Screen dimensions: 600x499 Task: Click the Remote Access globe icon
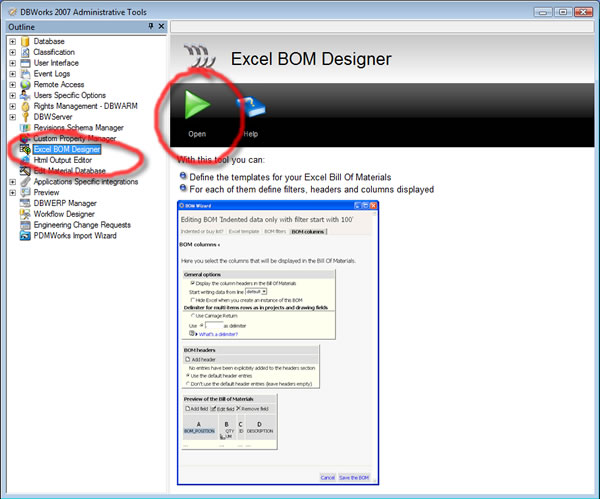pyautogui.click(x=25, y=85)
